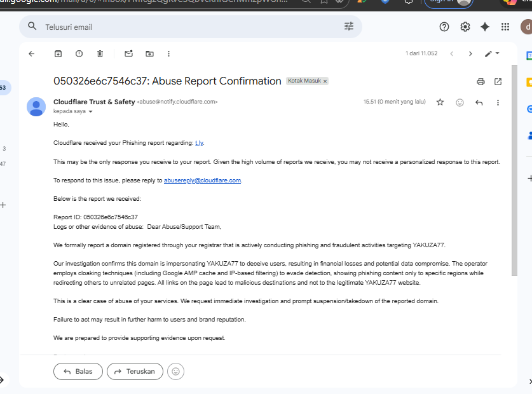Click the Cloudflare Trust & Safety sender name
This screenshot has width=532, height=394.
click(x=94, y=102)
